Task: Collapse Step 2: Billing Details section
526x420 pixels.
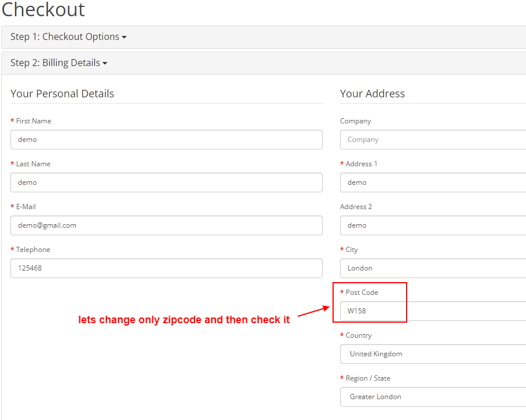Action: (x=59, y=63)
